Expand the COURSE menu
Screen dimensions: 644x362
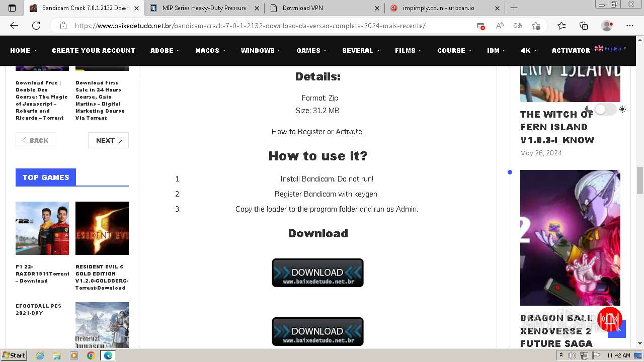(454, 50)
